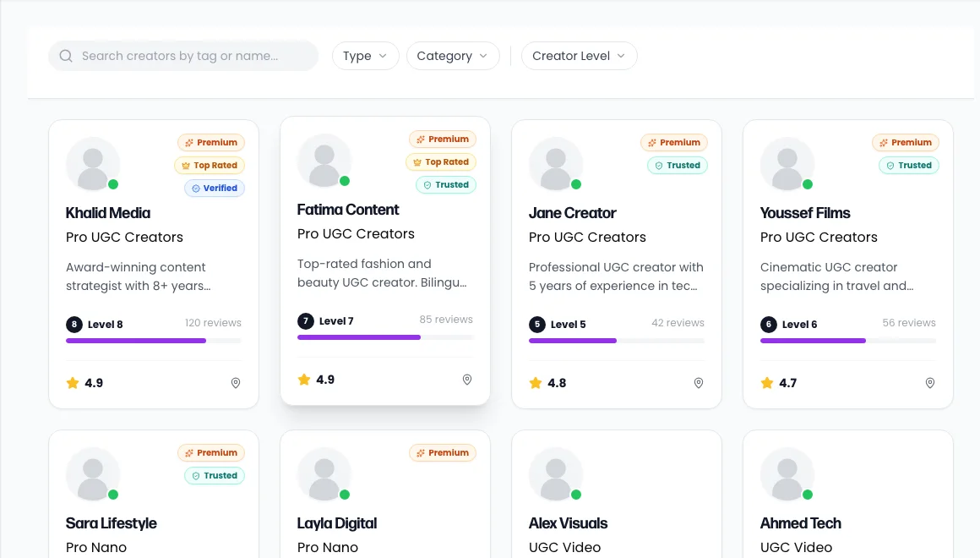Click 'Pro Nano' under Sara Lifestyle
The height and width of the screenshot is (558, 980).
pos(96,547)
